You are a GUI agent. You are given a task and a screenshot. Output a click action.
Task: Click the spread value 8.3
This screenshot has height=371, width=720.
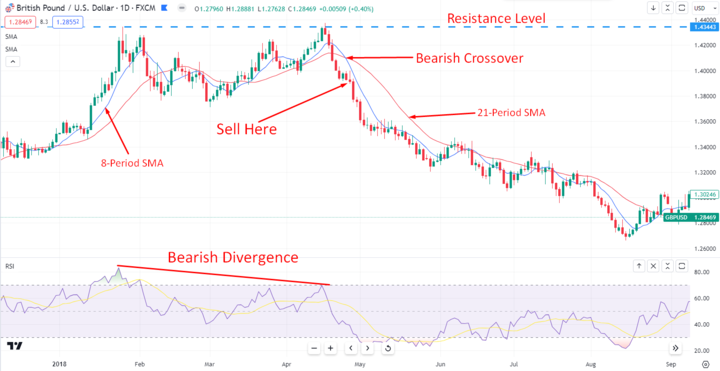coord(44,21)
